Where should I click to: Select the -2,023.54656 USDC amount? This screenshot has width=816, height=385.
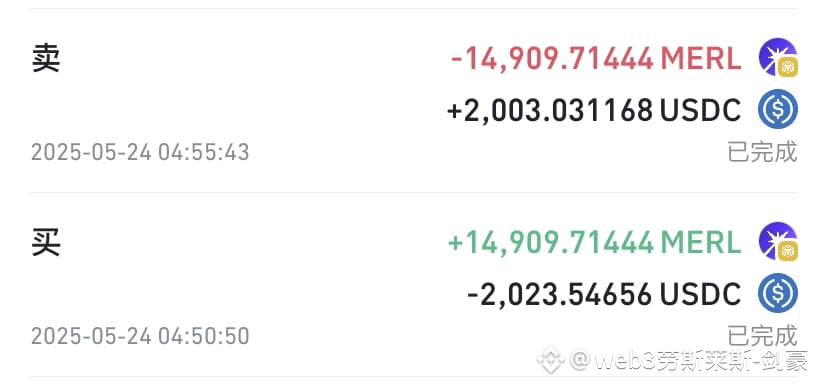point(604,294)
